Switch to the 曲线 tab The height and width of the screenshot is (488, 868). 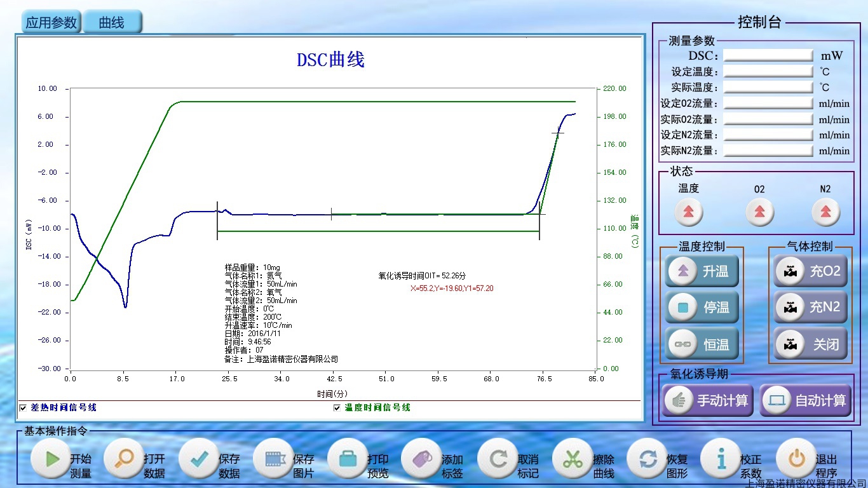tap(112, 23)
